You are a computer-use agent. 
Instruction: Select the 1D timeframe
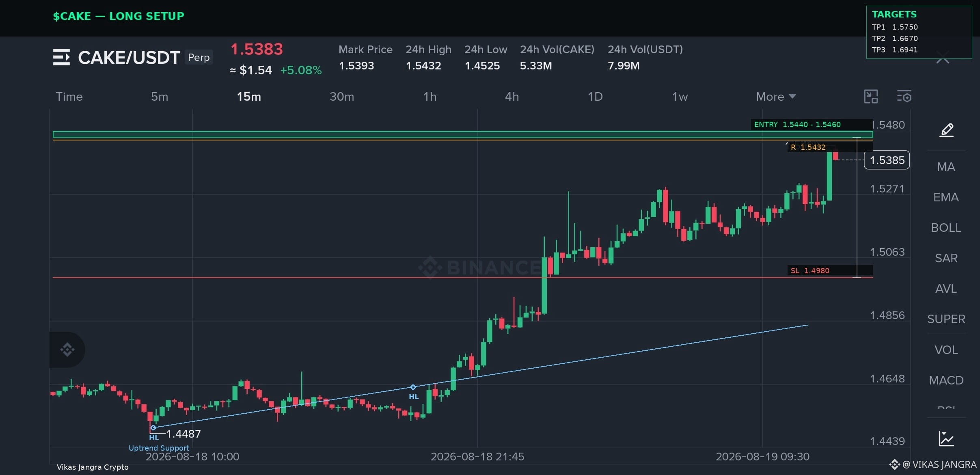point(595,97)
